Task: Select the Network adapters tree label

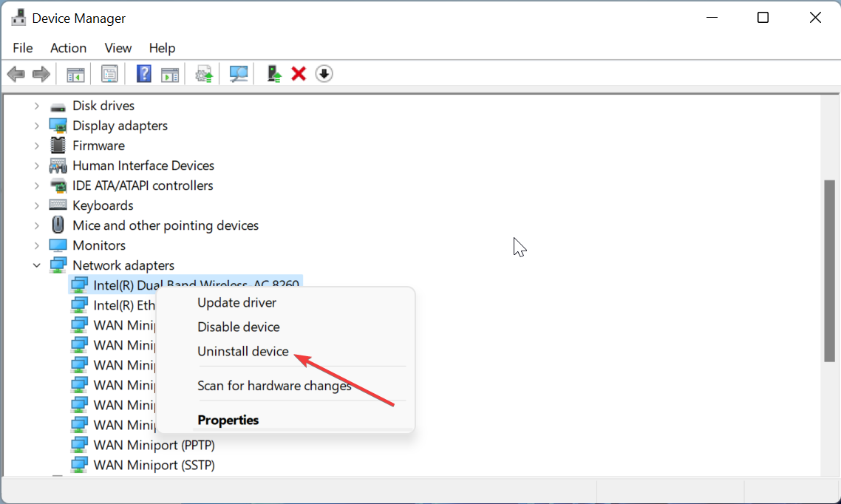Action: tap(123, 265)
